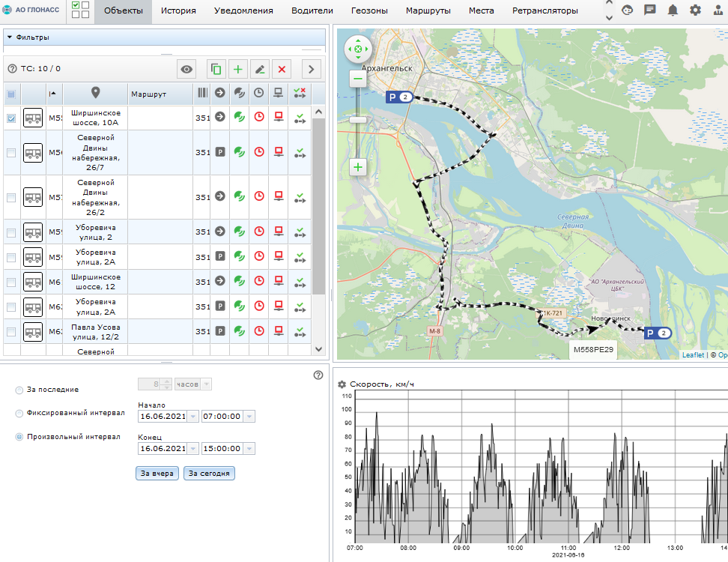Click the map zoom slider handle
This screenshot has height=562, width=728.
[x=358, y=120]
